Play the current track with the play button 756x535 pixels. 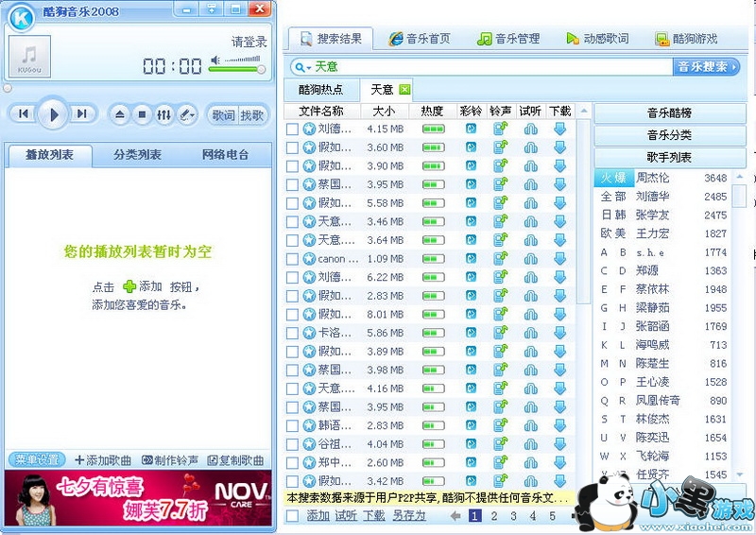click(x=53, y=114)
